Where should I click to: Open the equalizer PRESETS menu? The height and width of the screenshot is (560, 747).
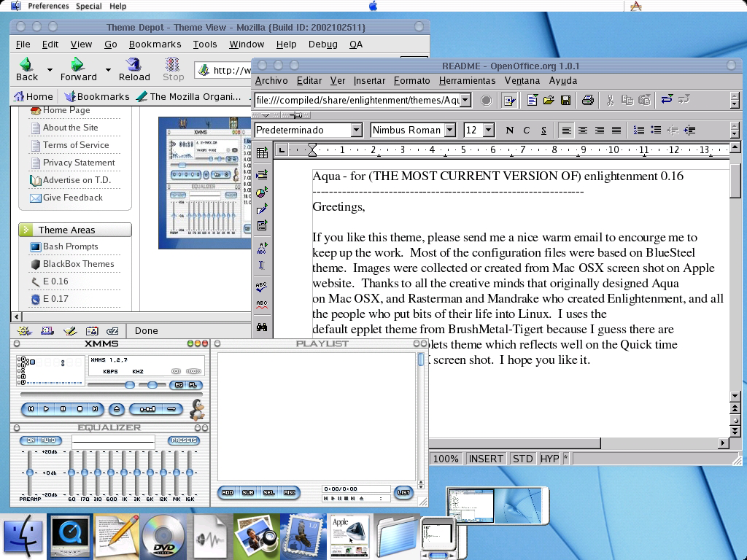[x=184, y=440]
